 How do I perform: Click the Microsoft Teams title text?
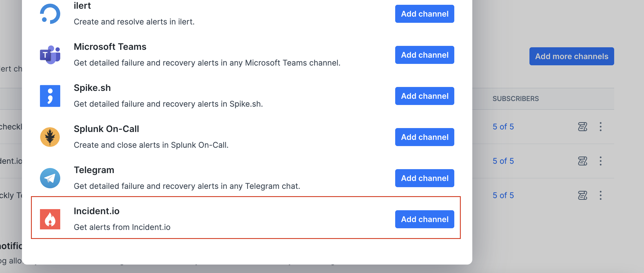[x=110, y=47]
